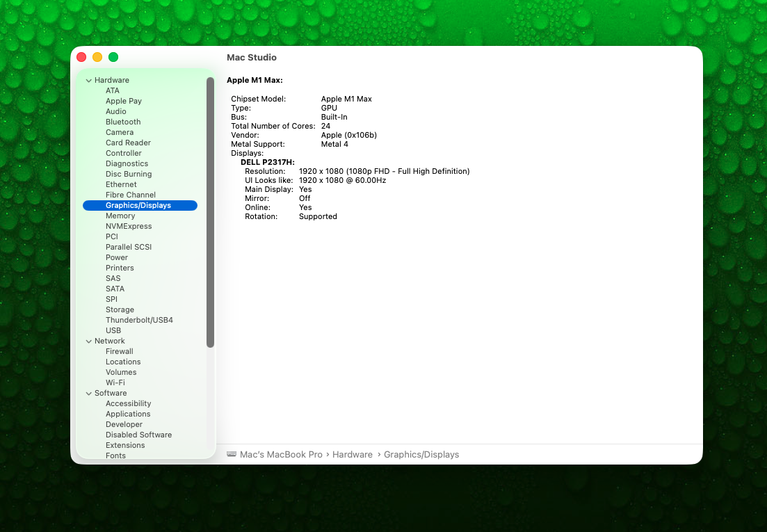This screenshot has height=532, width=767.
Task: Open the Storage report
Action: coord(120,309)
